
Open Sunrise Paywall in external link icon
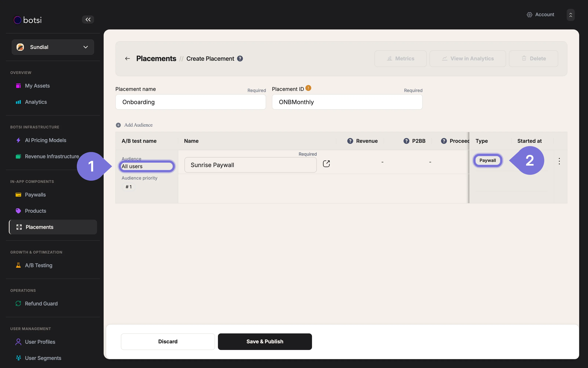click(326, 164)
